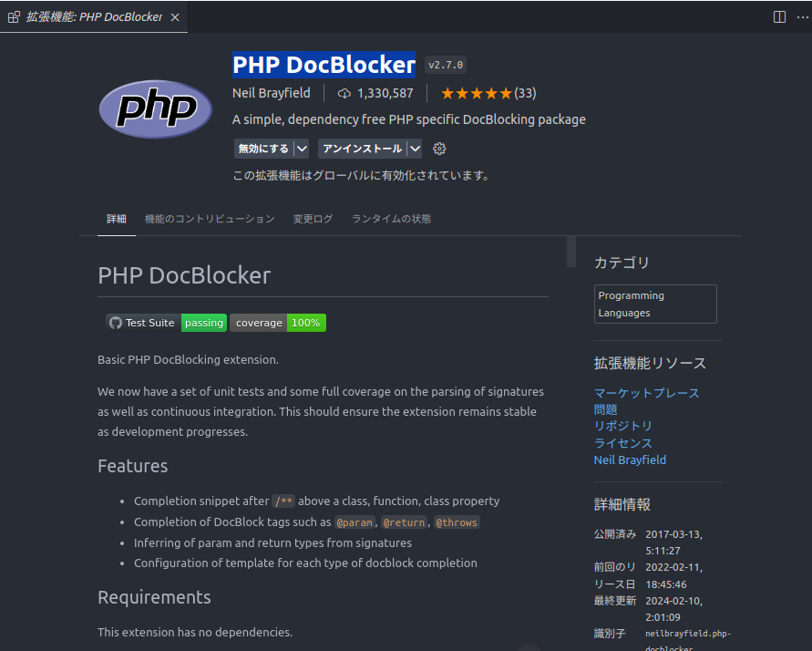
Task: Click the download count cloud icon
Action: point(344,93)
